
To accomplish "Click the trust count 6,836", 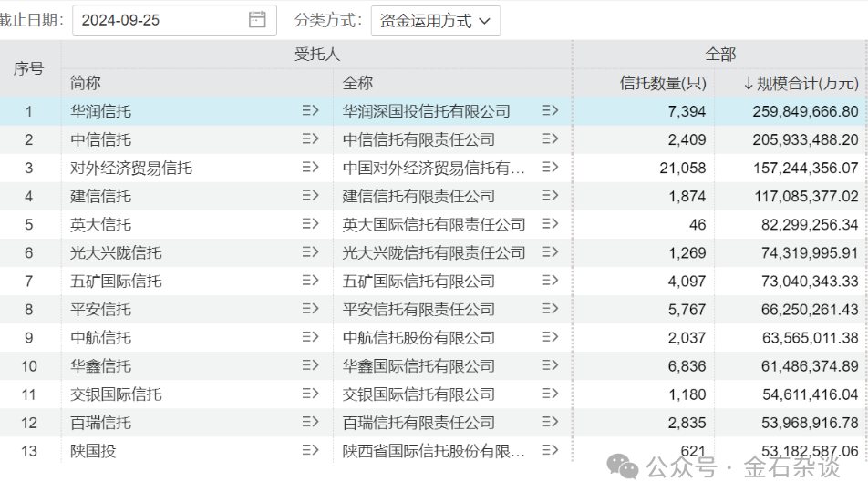I will tap(687, 366).
